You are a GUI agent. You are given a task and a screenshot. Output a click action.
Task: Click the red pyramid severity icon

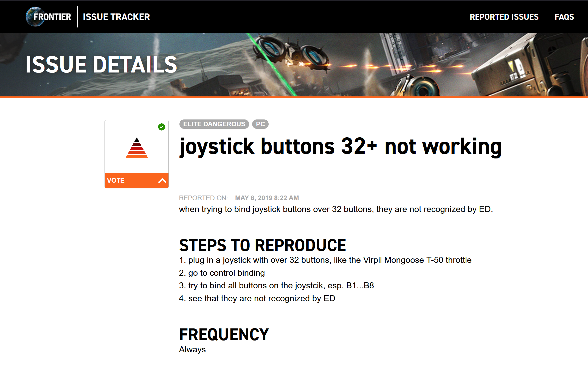click(x=137, y=147)
